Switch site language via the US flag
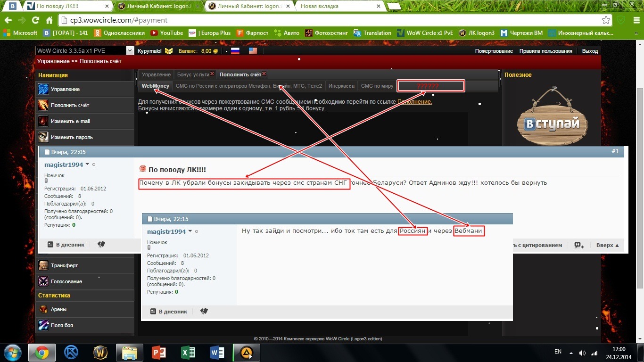This screenshot has width=644, height=362. click(253, 51)
